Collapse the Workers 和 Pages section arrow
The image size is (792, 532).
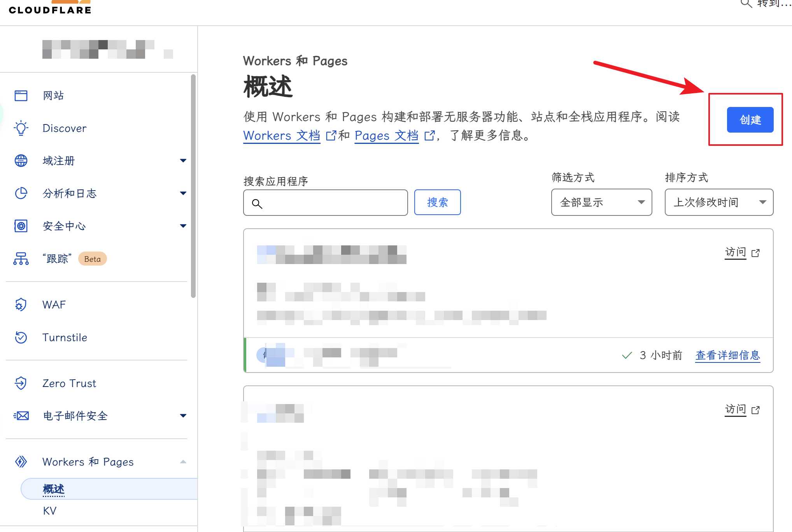183,462
